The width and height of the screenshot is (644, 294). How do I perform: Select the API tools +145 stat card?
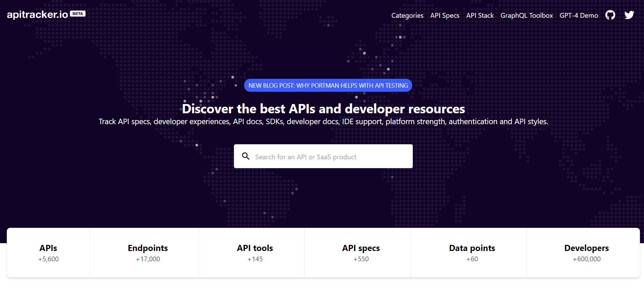pos(252,253)
